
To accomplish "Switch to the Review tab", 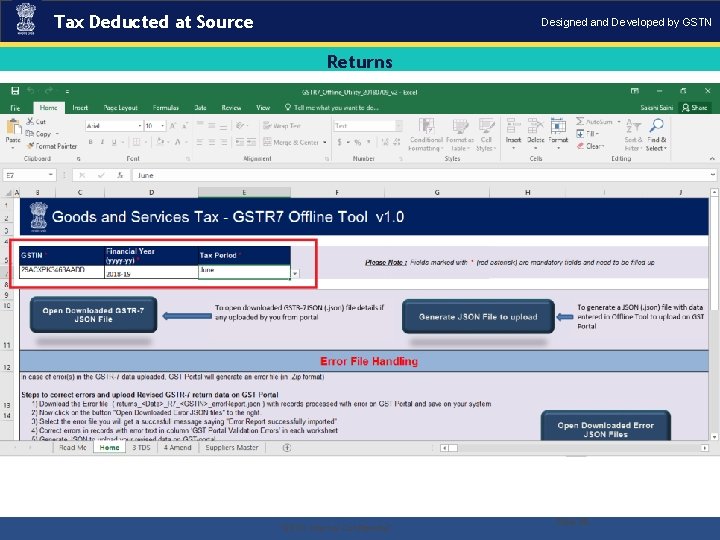I will click(x=231, y=107).
